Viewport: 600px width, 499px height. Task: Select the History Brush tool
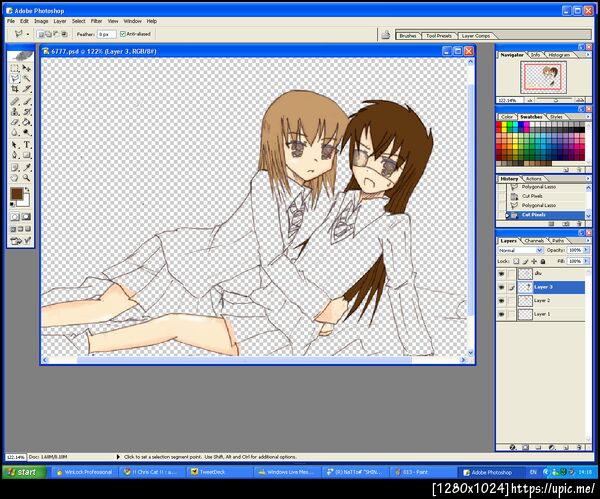(x=26, y=112)
